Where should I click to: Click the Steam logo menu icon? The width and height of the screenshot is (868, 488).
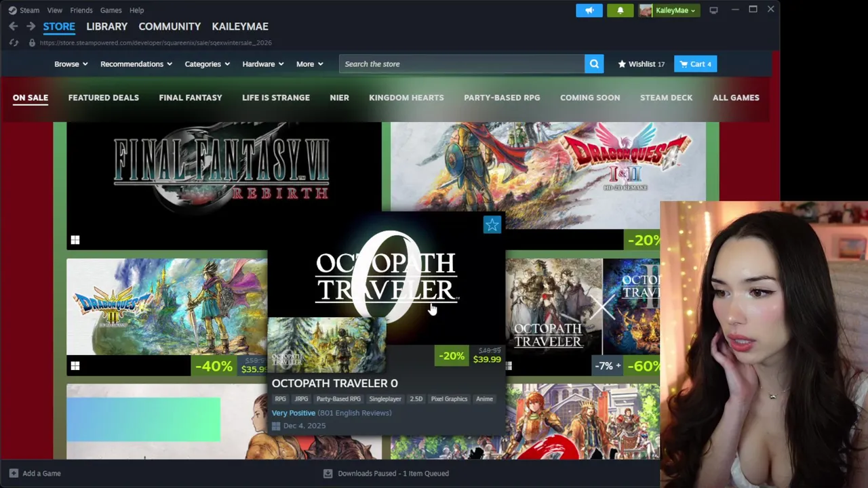(12, 10)
